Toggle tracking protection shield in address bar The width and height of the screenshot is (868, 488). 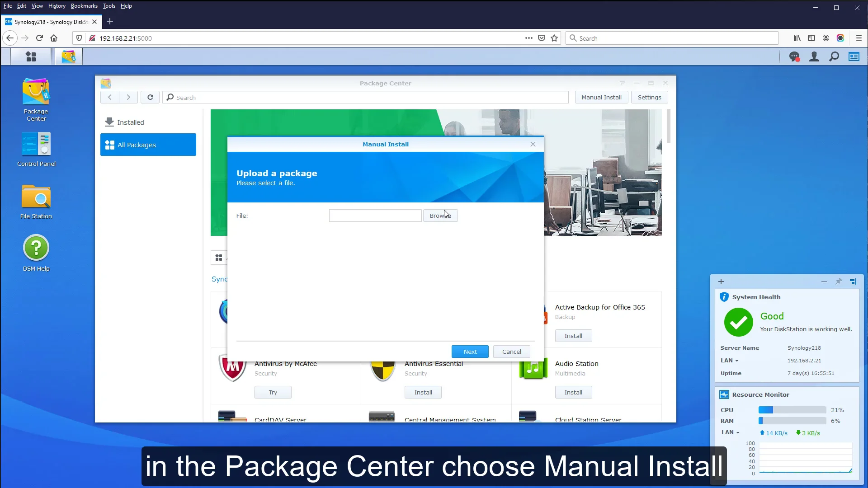tap(79, 38)
